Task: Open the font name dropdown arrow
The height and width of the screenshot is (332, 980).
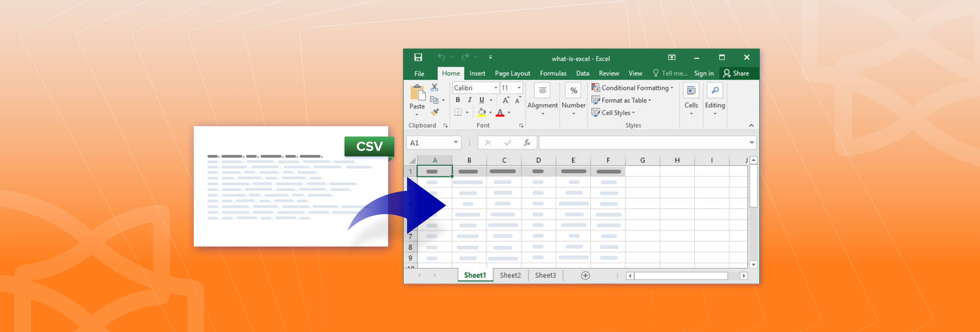Action: 495,88
